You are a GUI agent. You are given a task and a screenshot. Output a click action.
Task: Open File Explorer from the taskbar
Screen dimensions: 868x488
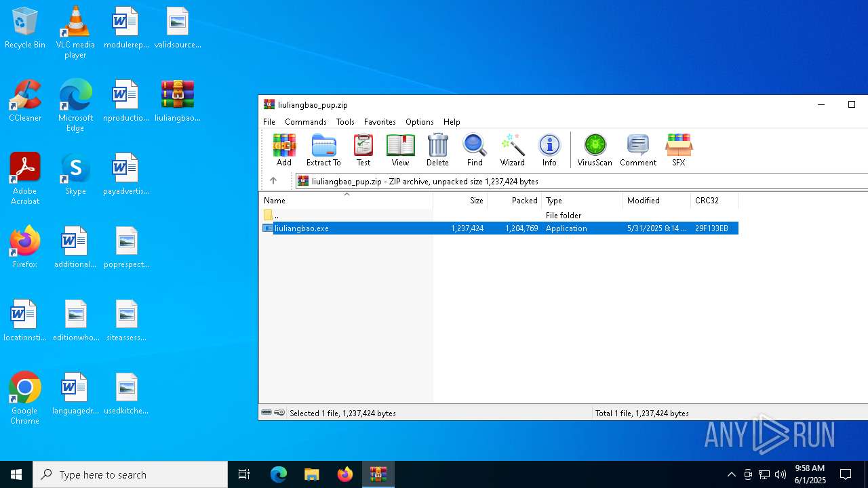[311, 474]
